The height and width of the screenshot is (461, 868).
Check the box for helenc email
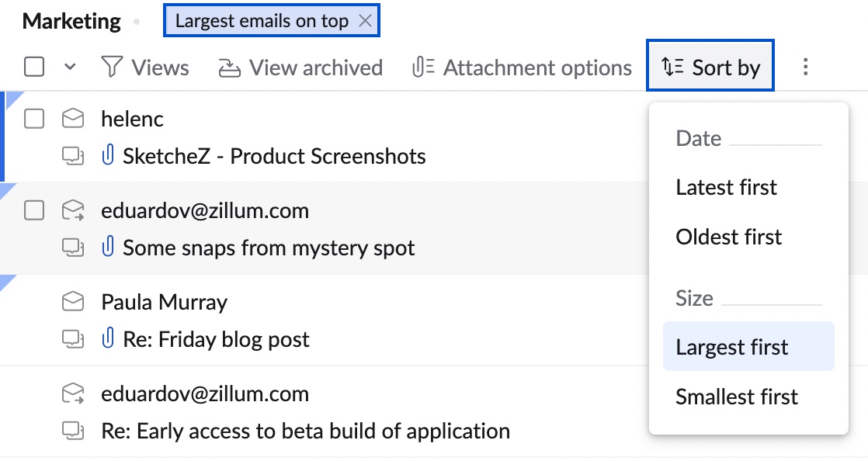34,119
